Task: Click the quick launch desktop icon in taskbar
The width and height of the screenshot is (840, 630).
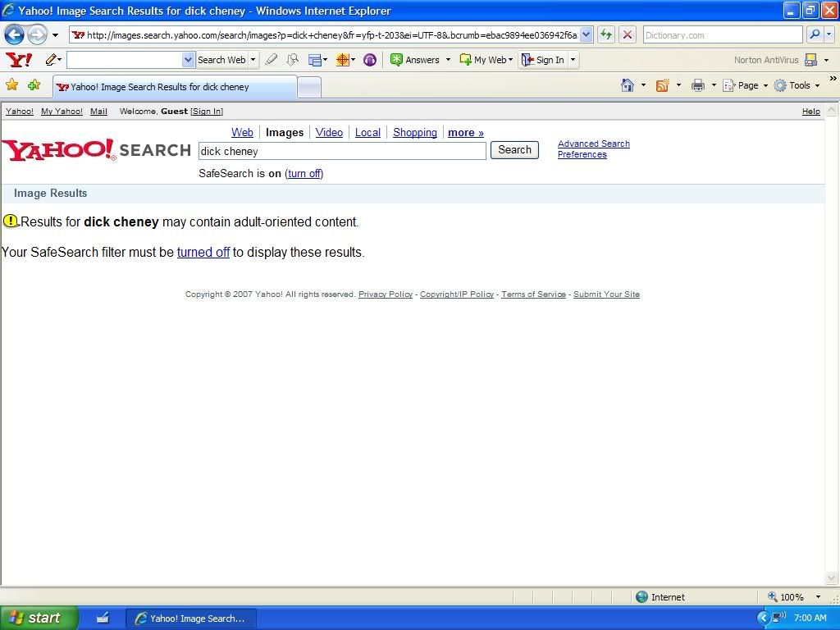Action: (103, 618)
